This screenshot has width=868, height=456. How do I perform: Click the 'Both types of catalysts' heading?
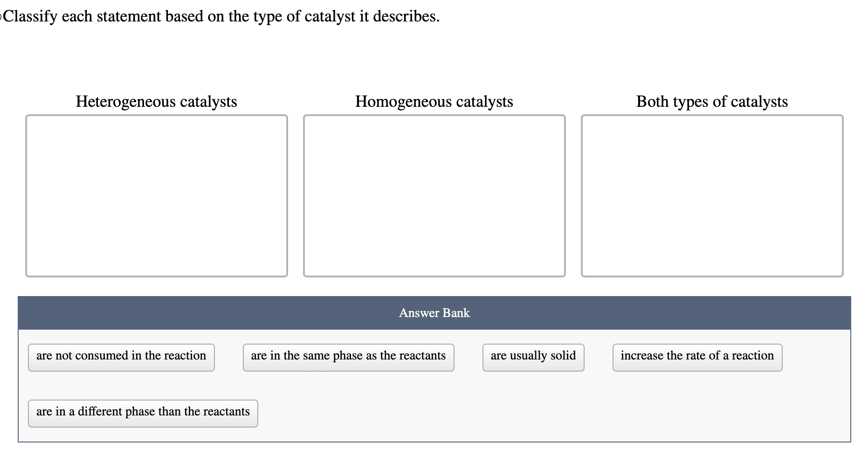712,102
